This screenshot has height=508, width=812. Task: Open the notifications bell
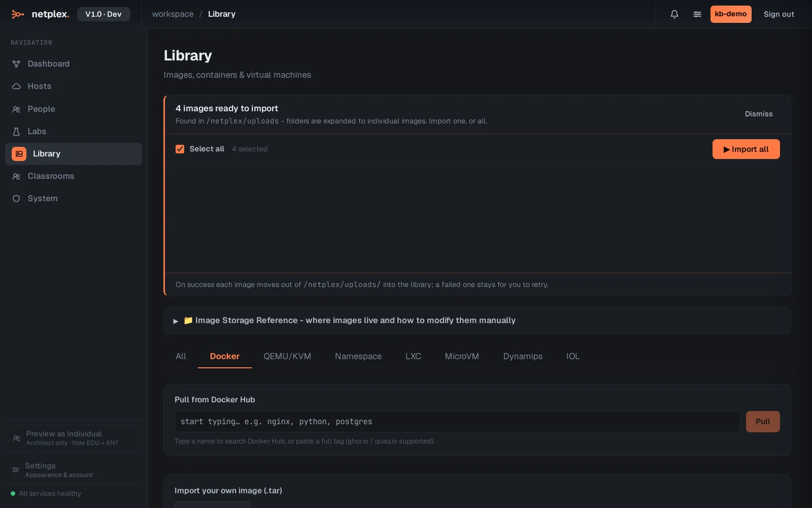[x=674, y=14]
